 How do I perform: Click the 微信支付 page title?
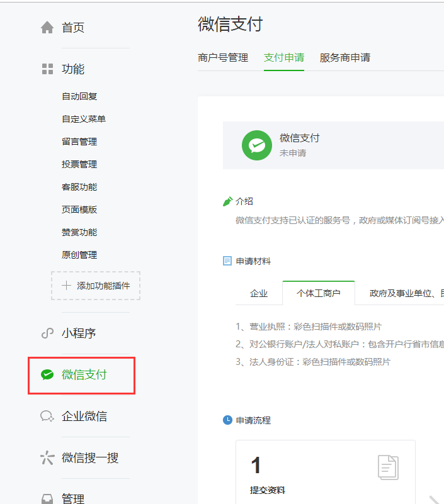[x=231, y=24]
